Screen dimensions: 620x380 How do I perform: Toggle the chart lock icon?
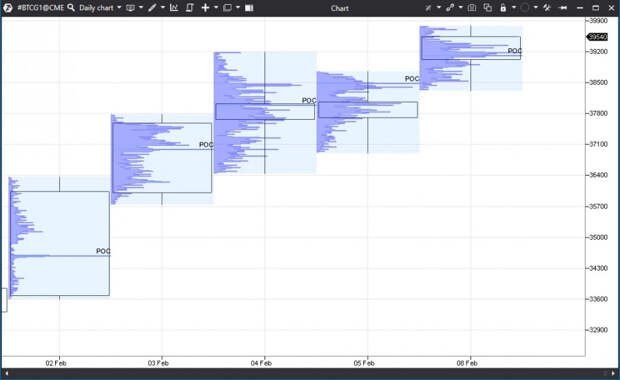click(x=503, y=8)
